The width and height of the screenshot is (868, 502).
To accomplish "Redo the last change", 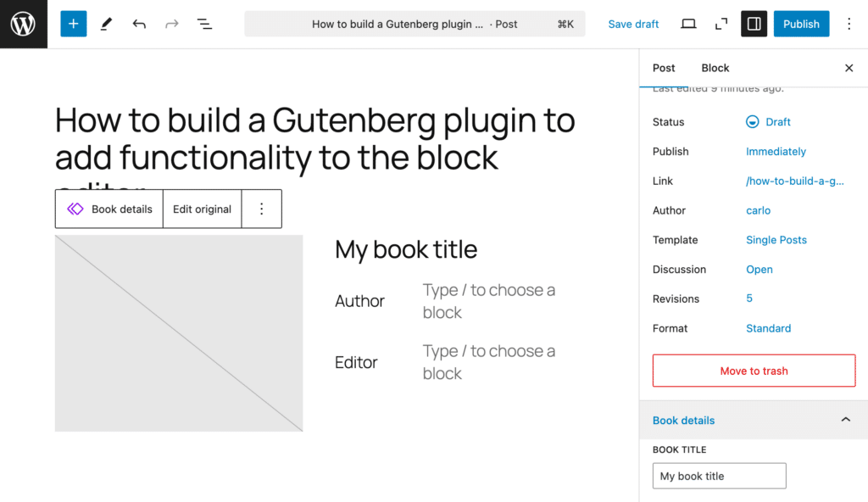I will pos(171,24).
